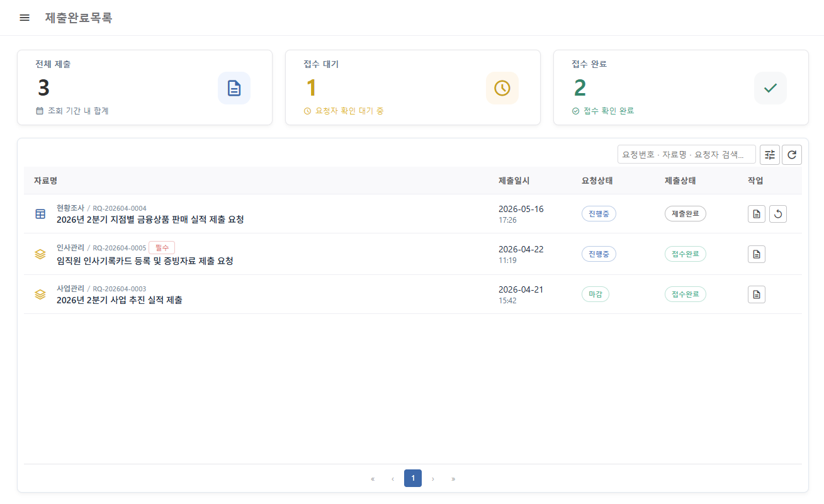Open the hamburger navigation menu

click(x=25, y=18)
